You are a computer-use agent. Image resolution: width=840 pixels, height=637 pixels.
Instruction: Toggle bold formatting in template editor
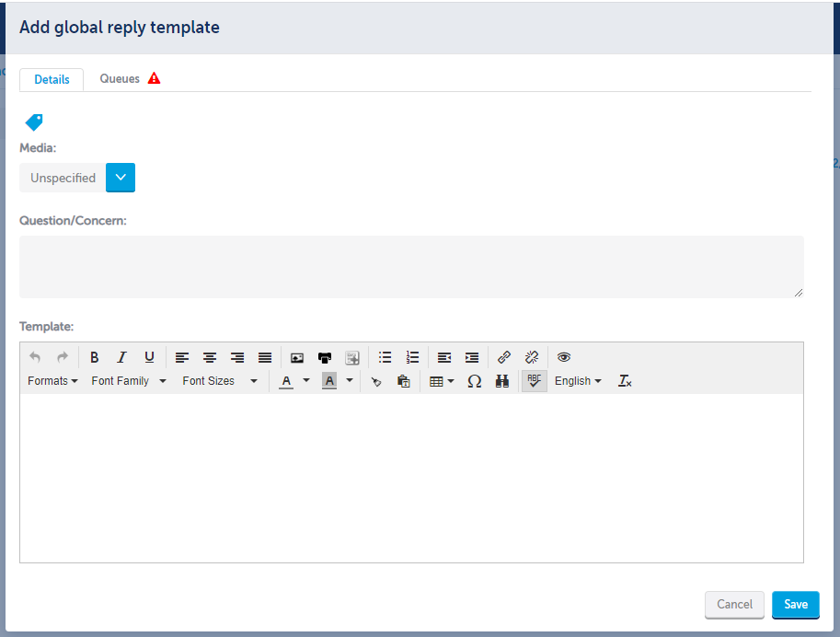coord(94,357)
